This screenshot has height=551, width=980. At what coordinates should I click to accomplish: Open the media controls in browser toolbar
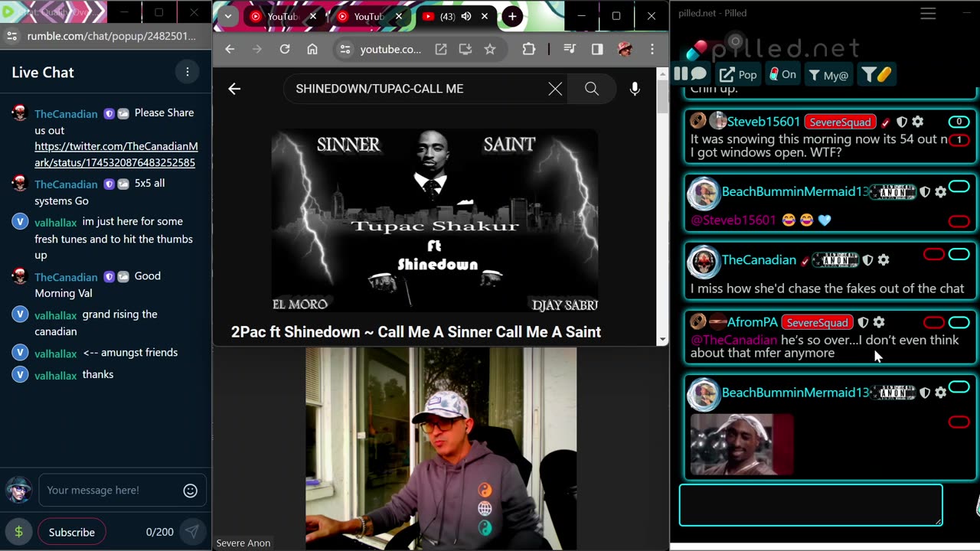(x=570, y=49)
